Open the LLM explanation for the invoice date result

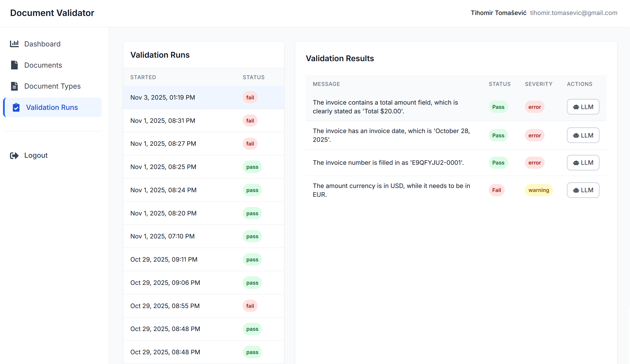tap(583, 135)
